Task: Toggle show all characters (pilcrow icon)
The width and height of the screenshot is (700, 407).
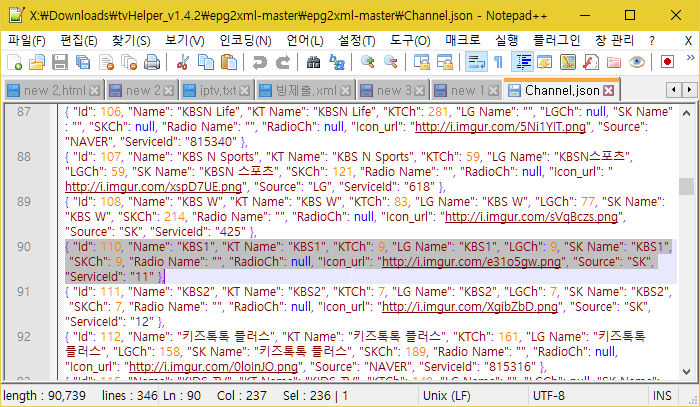Action: pyautogui.click(x=499, y=62)
